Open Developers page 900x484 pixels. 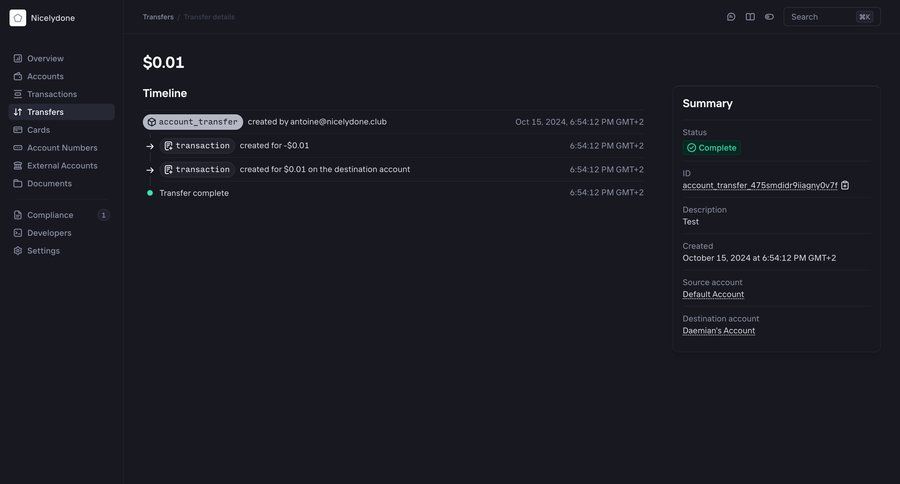coord(61,233)
